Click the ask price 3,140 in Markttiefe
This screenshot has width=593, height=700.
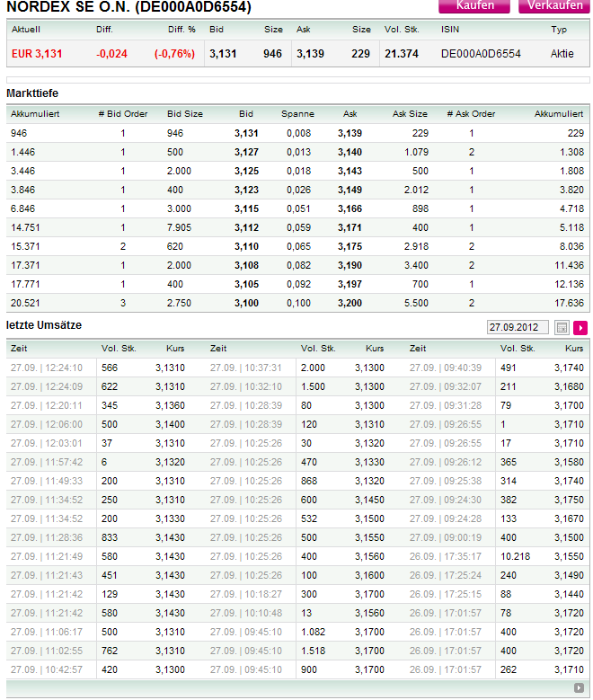pos(350,152)
